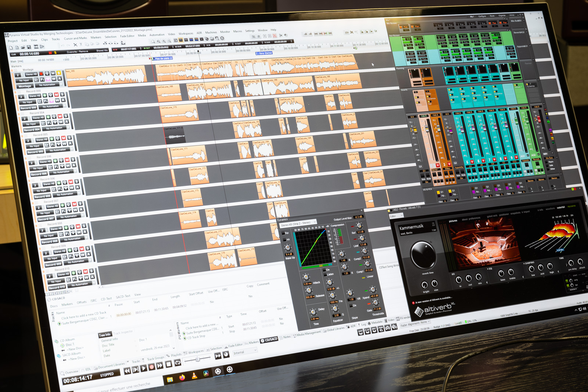Arm record on the Montage track
This screenshot has height=392, width=588.
[x=41, y=74]
